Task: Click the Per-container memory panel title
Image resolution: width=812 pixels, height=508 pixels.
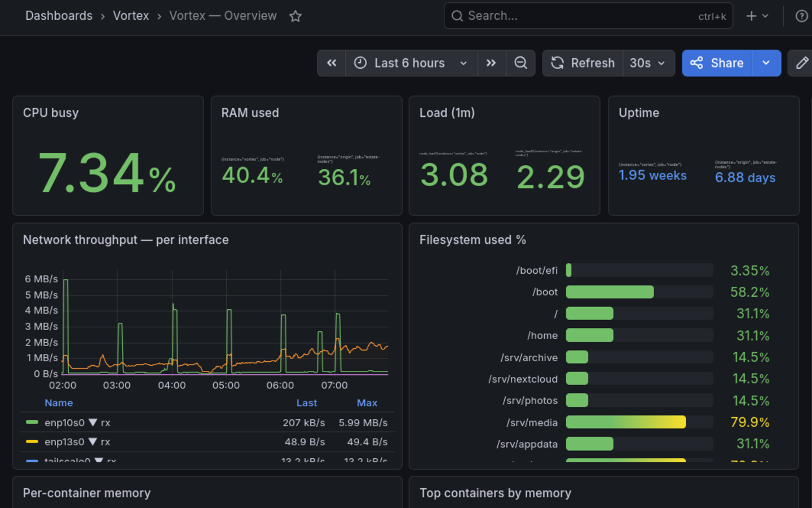Action: (x=87, y=493)
